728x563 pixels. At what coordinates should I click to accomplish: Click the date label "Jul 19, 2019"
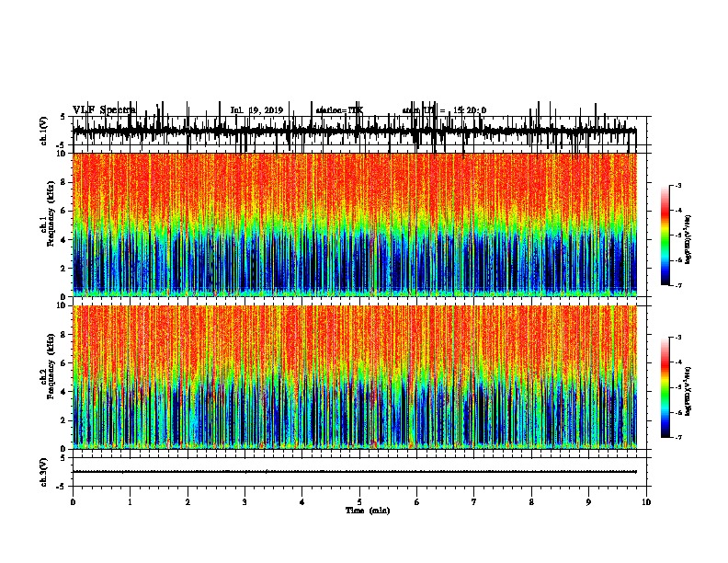pos(256,110)
